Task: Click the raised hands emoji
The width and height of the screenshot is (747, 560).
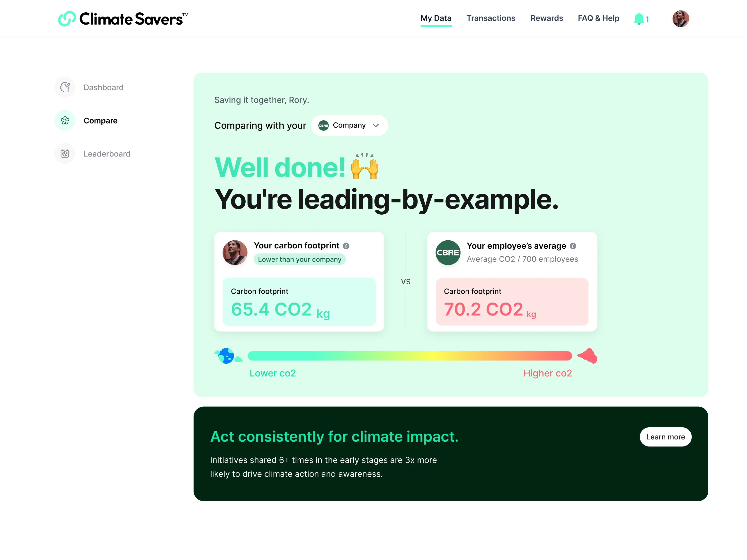Action: click(365, 166)
